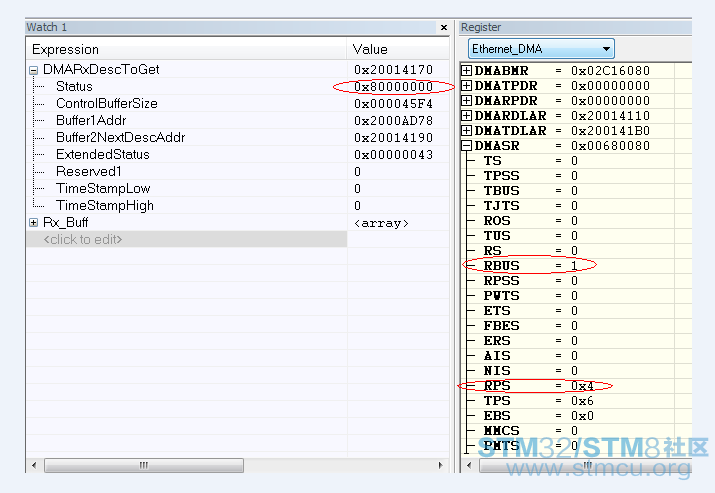The image size is (715, 493).
Task: Expand the DMARDLAR register
Action: [x=466, y=115]
